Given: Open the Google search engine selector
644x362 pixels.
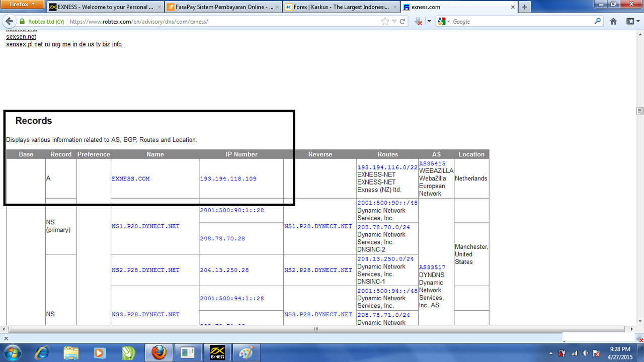Looking at the screenshot, I should coord(444,22).
